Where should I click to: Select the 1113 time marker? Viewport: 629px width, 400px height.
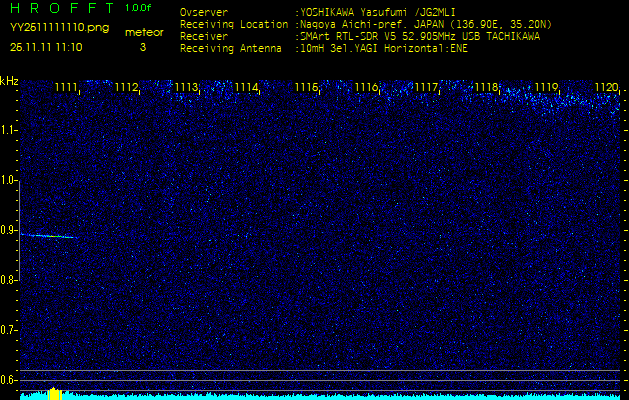coord(186,88)
